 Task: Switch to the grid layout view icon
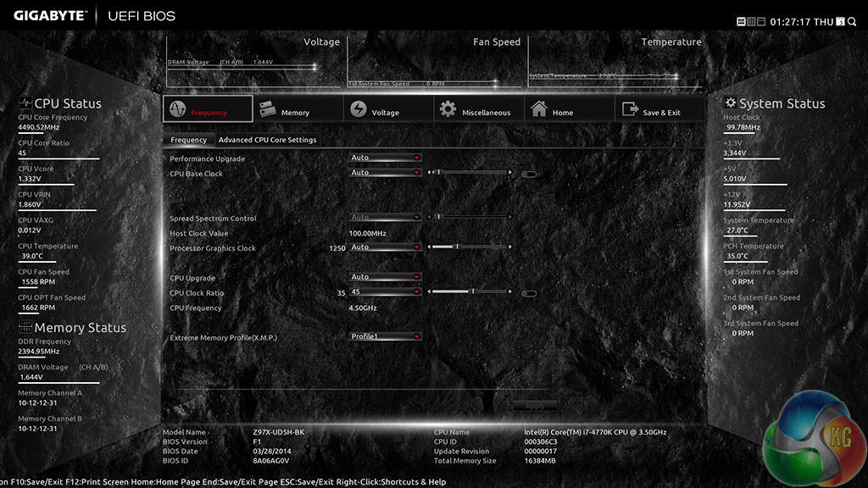pyautogui.click(x=751, y=21)
